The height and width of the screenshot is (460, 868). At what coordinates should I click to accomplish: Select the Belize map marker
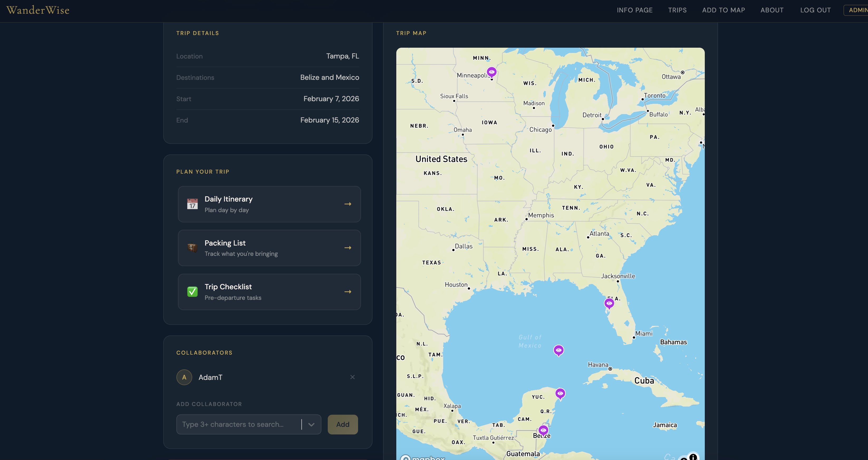pos(543,430)
